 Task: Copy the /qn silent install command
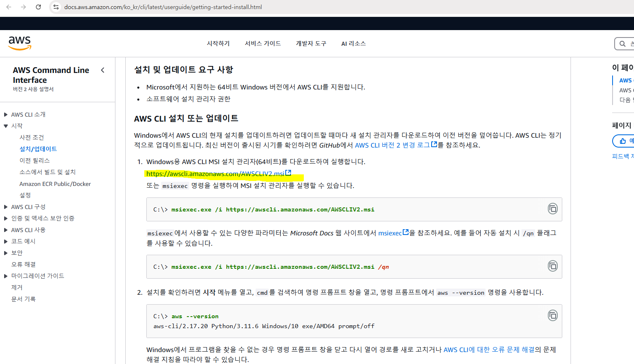(552, 266)
